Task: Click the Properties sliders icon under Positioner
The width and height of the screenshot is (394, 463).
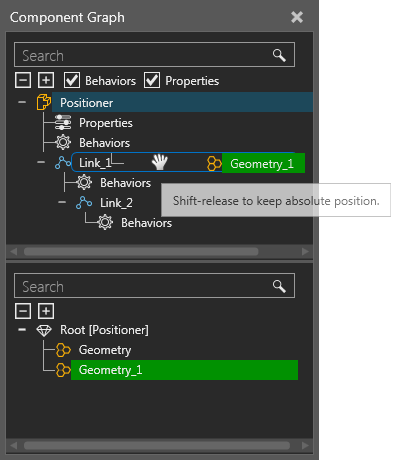Action: tap(63, 123)
